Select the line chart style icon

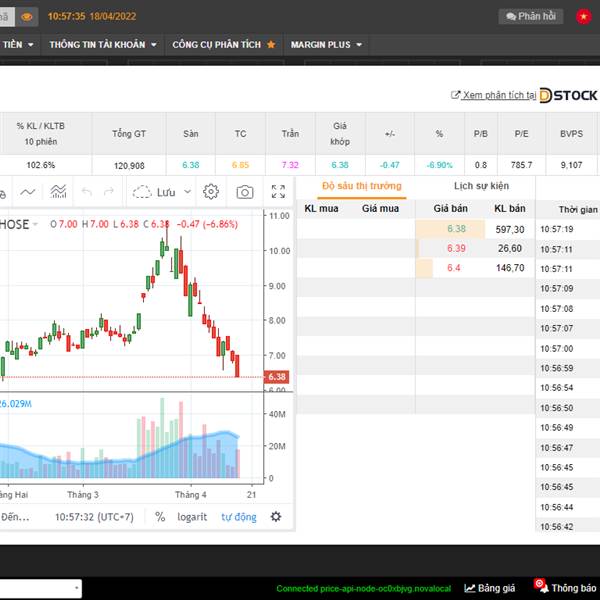[28, 192]
